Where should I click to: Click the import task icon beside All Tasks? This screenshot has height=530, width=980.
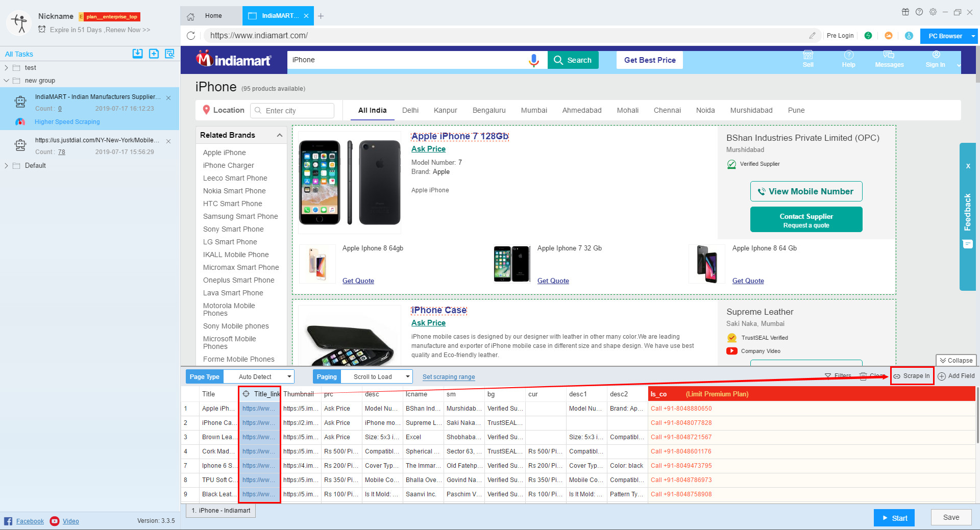click(137, 54)
